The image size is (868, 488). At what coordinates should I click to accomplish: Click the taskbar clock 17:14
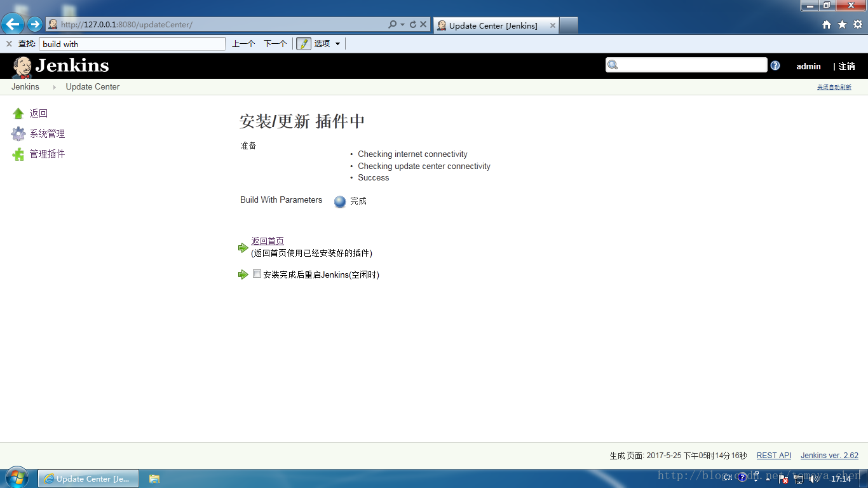(841, 479)
